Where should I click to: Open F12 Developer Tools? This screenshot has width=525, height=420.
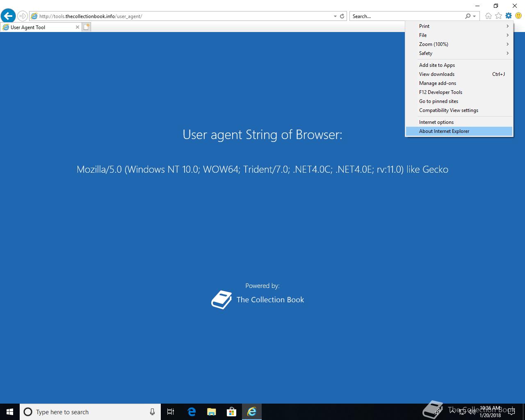pos(459,92)
